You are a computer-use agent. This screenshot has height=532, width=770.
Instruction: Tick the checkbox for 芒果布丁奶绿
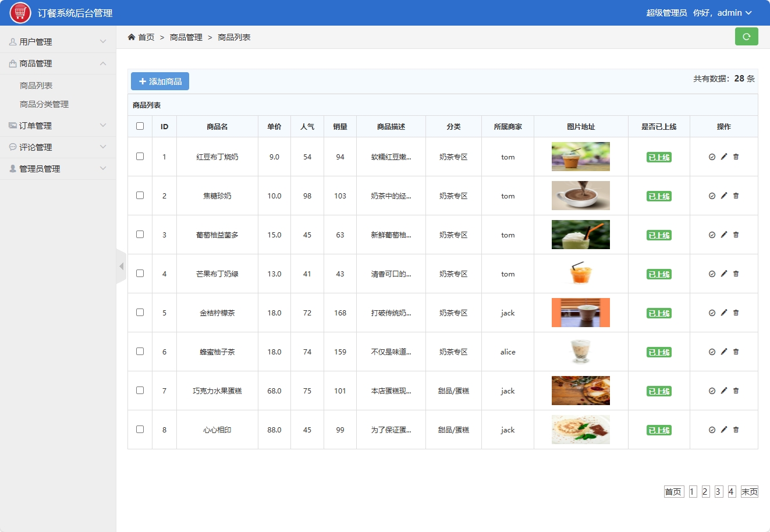(140, 274)
